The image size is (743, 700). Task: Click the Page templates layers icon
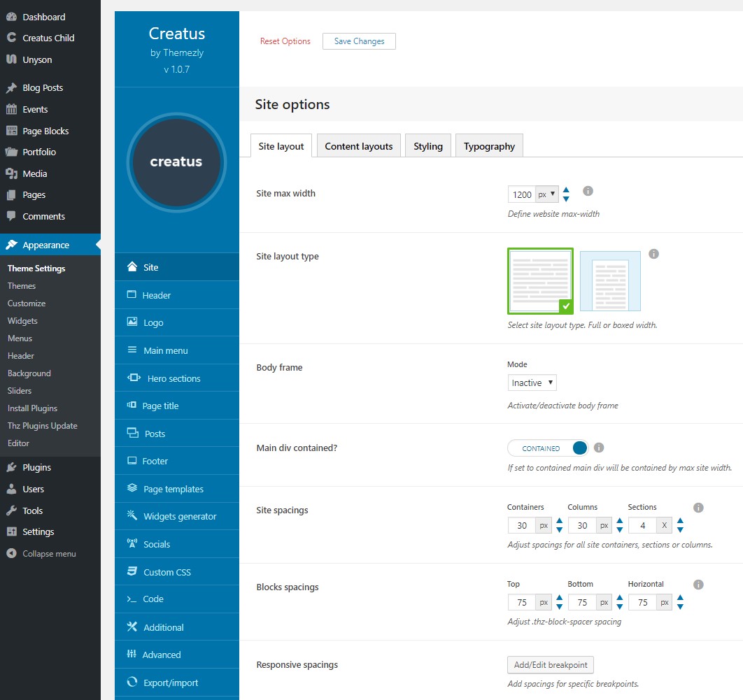132,489
